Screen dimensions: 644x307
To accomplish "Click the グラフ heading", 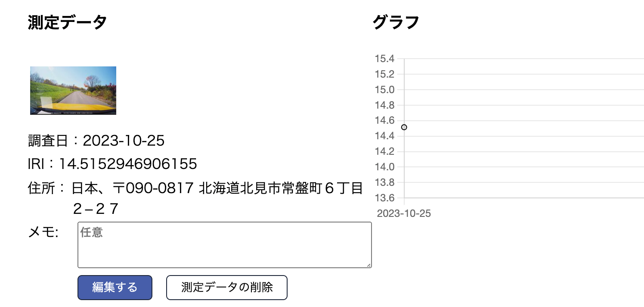I will tap(396, 22).
